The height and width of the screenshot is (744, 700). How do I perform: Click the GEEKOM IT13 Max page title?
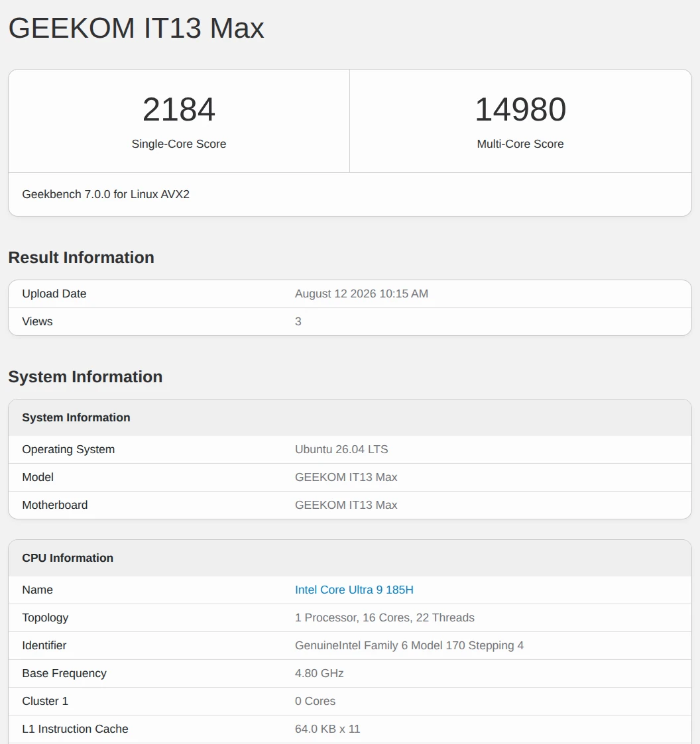(136, 28)
